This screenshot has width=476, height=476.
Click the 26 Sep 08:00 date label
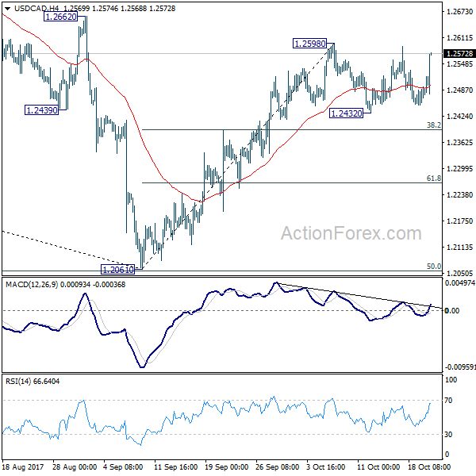277,467
